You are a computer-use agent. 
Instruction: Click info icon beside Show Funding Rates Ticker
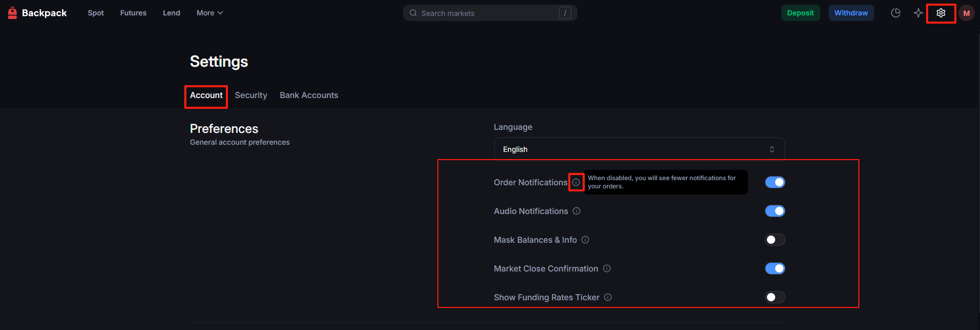coord(608,297)
